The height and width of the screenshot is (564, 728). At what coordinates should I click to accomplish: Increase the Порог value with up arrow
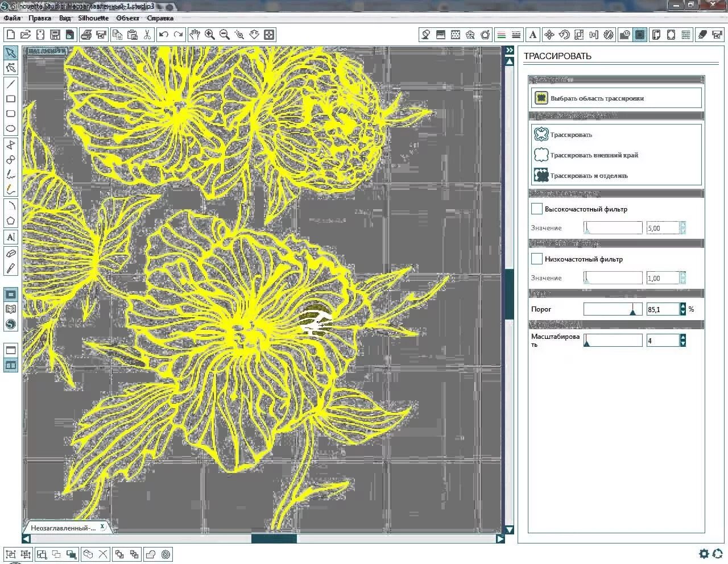tap(683, 306)
